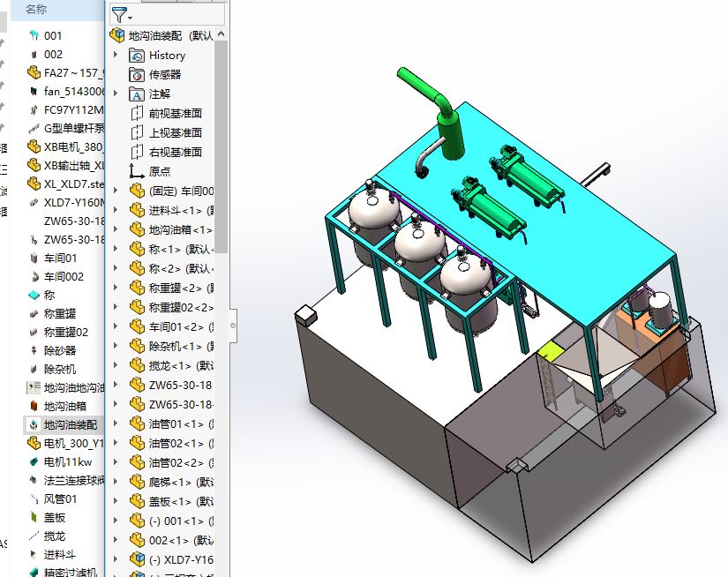Select ZW65-30-18 component below 搅龙<1>
Screen dimensions: 728x577
point(180,386)
